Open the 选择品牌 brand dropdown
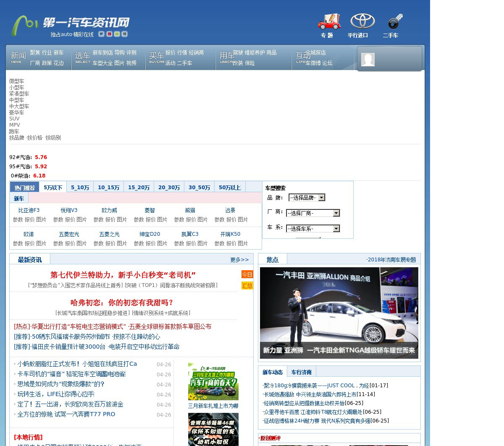504x446 pixels. tap(307, 198)
